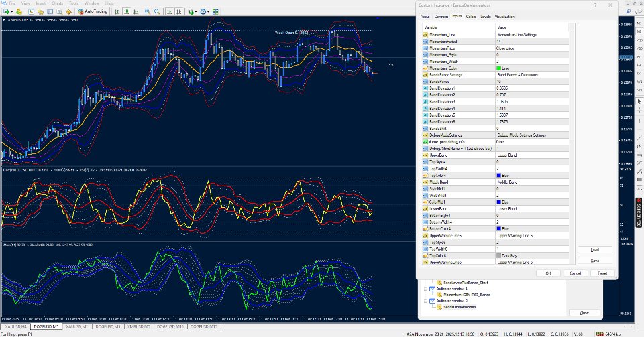
Task: Select the cursor arrow tool
Action: tap(639, 101)
